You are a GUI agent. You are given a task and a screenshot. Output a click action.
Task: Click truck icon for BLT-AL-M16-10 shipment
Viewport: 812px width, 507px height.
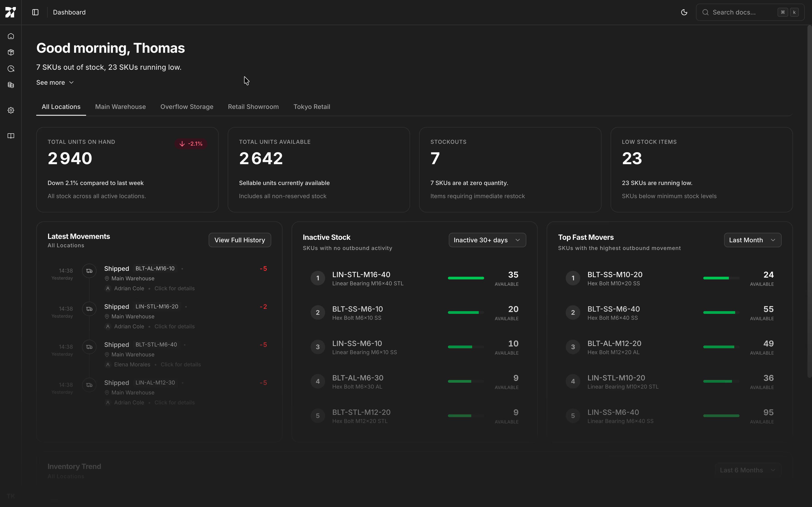coord(89,271)
